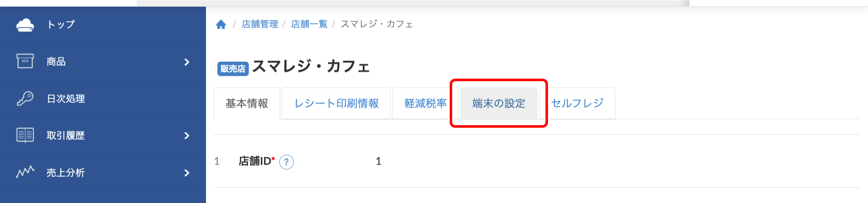Open the レシート印刷情報 tab
The height and width of the screenshot is (203, 868).
click(336, 103)
